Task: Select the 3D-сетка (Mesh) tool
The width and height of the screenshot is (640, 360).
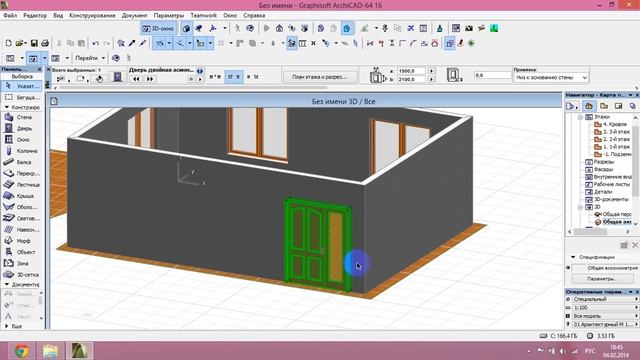Action: tap(22, 275)
